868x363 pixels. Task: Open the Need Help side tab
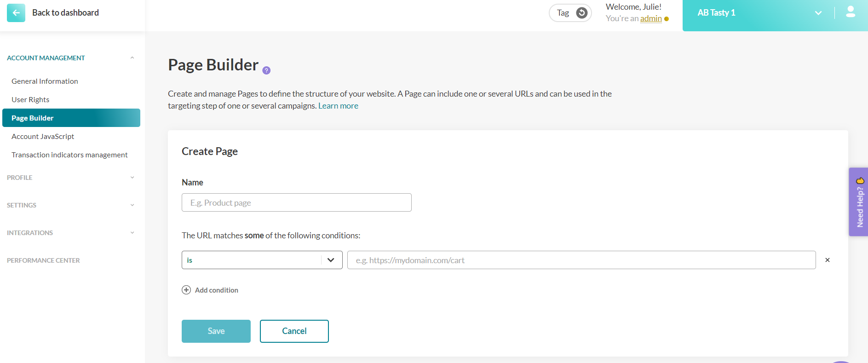(x=858, y=202)
